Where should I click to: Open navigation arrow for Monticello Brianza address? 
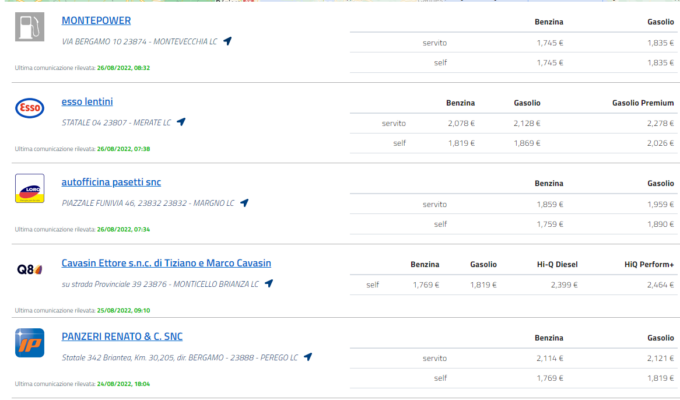pyautogui.click(x=268, y=284)
